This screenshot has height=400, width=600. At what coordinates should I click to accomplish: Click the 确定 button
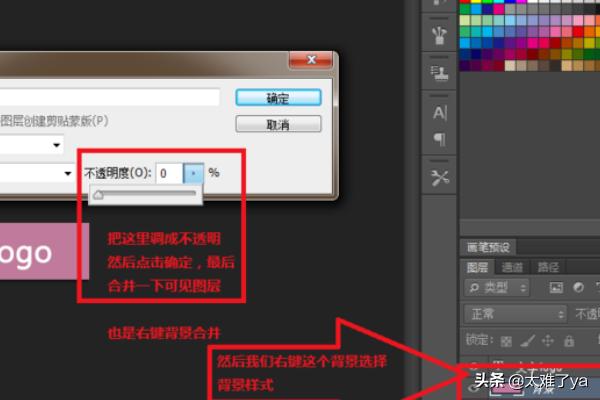[278, 98]
